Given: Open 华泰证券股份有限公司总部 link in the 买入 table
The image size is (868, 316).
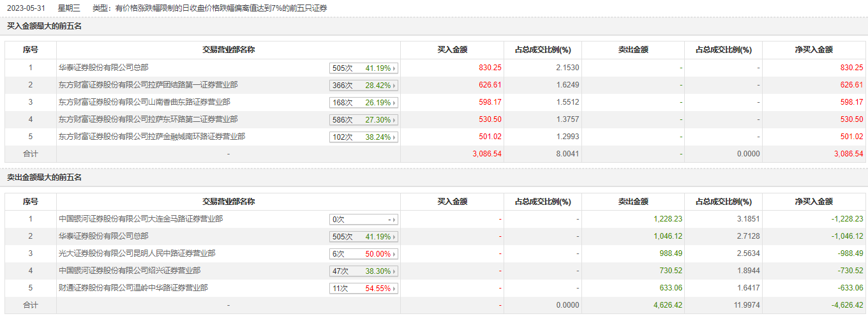Looking at the screenshot, I should pyautogui.click(x=103, y=68).
